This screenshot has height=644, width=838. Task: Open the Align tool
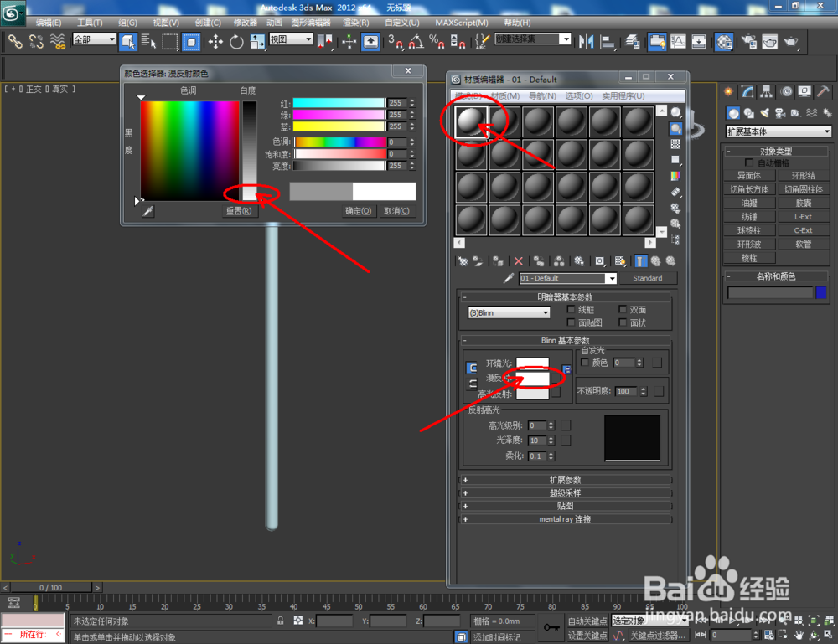[608, 42]
